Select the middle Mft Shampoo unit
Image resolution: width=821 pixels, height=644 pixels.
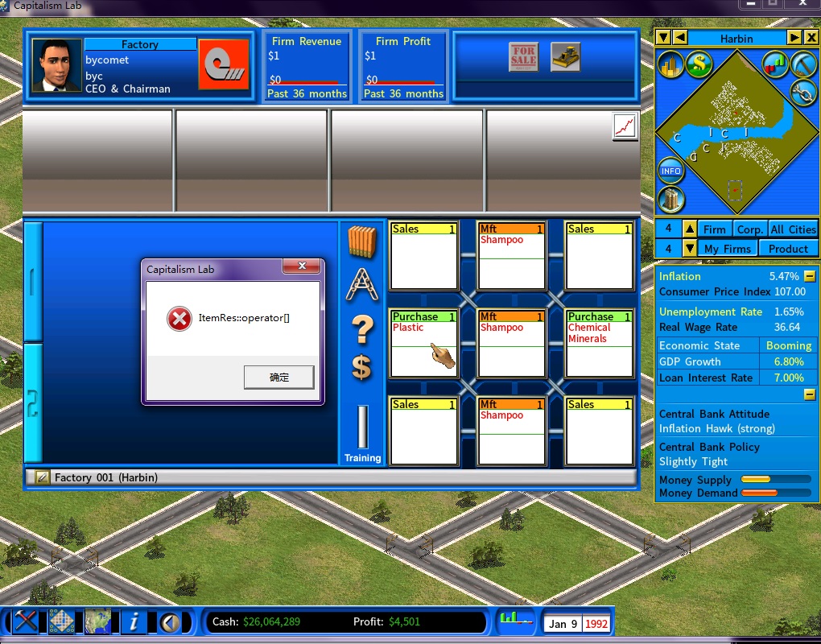pos(512,344)
